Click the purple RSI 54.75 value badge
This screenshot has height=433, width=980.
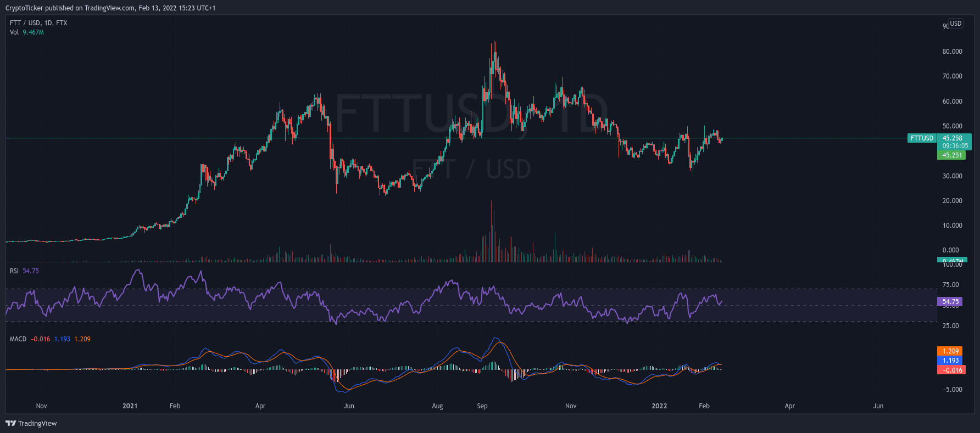coord(950,302)
